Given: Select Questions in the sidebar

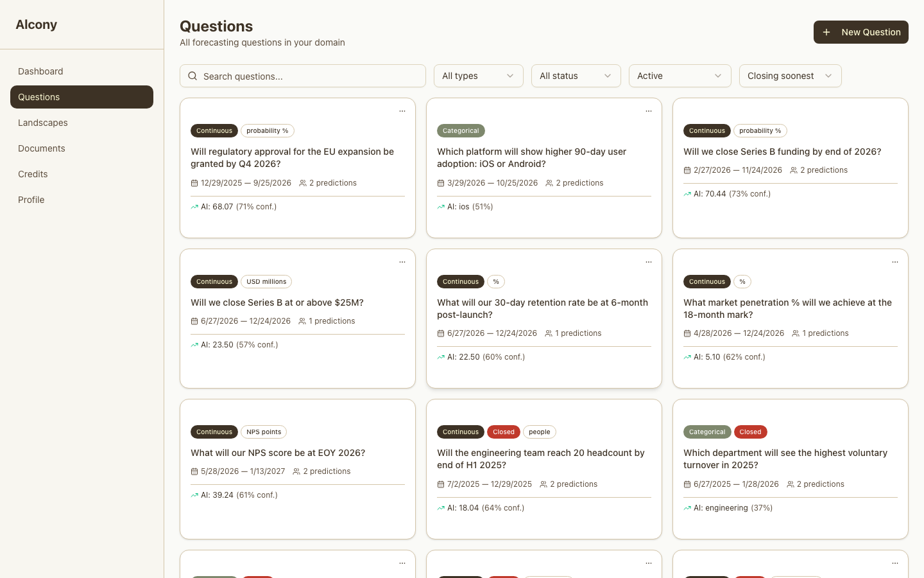Looking at the screenshot, I should tap(81, 97).
